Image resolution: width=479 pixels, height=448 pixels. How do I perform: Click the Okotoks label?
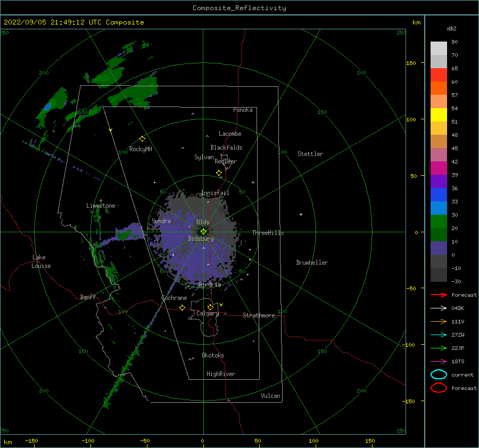(213, 355)
